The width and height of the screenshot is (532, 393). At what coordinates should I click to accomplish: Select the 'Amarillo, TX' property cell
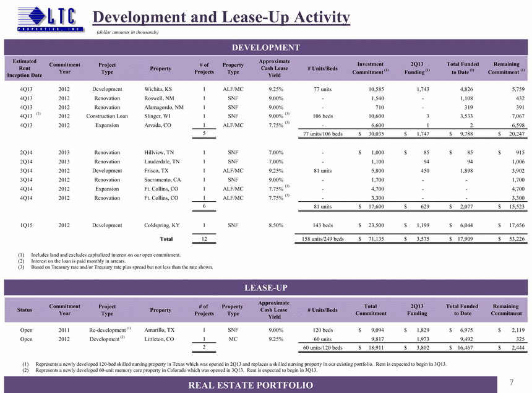(160, 330)
